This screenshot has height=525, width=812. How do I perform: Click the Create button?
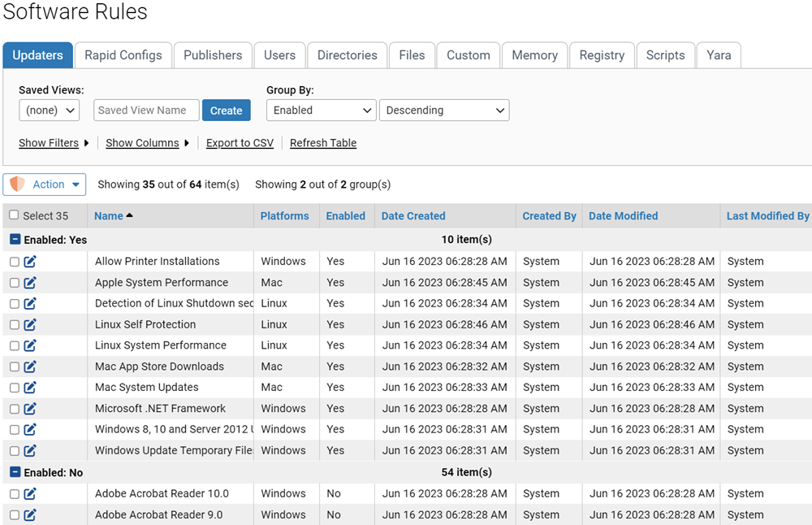[226, 111]
